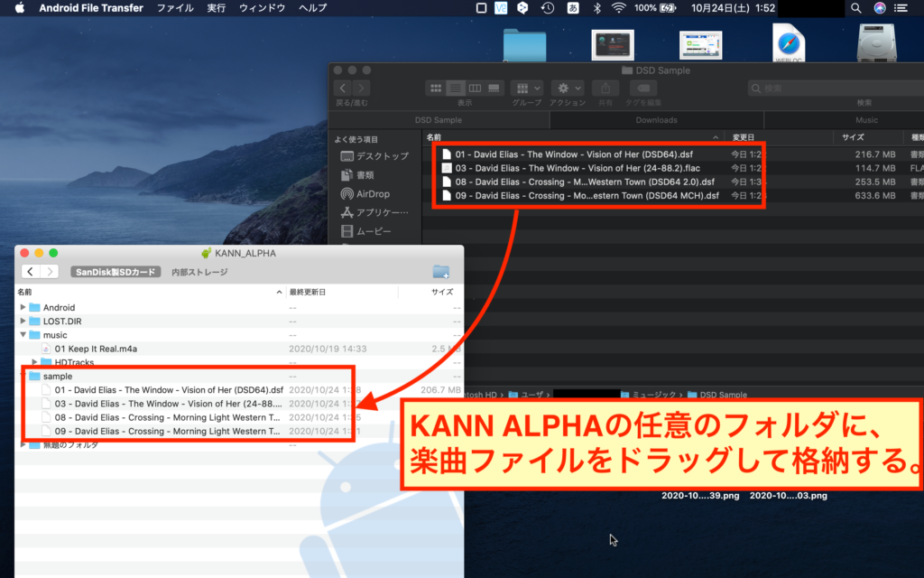Switch Finder to list view

coord(455,88)
